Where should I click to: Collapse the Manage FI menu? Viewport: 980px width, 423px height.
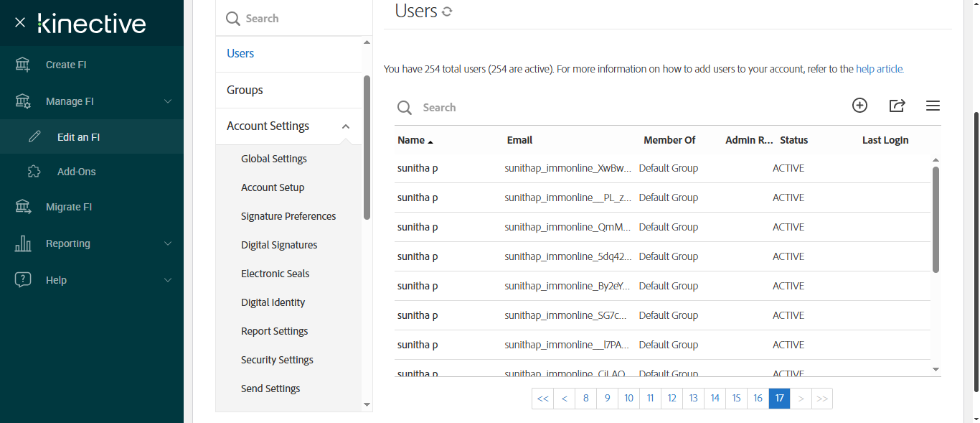tap(168, 101)
